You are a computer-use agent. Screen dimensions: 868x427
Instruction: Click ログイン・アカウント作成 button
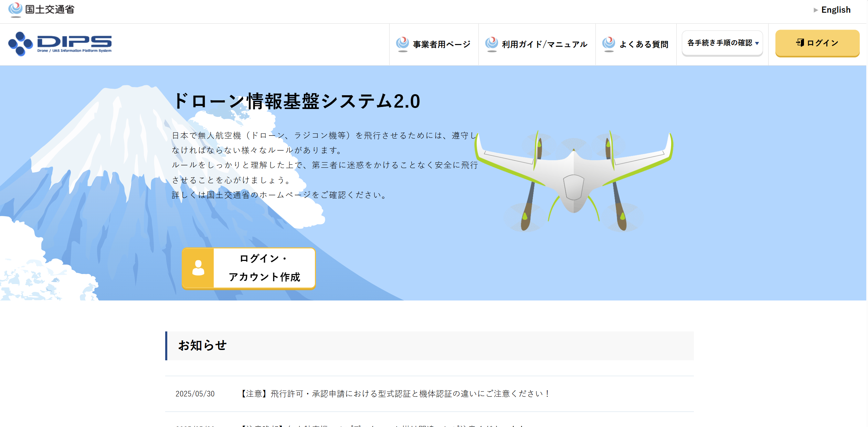pyautogui.click(x=264, y=268)
